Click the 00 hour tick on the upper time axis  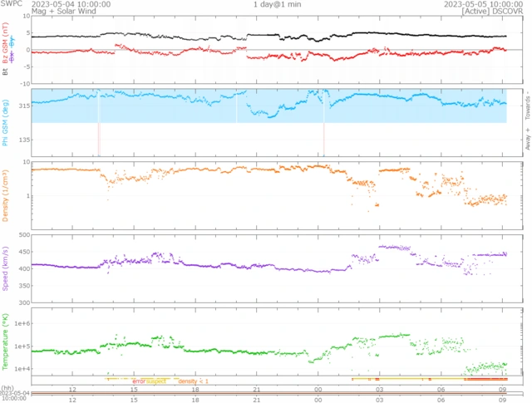pyautogui.click(x=318, y=390)
